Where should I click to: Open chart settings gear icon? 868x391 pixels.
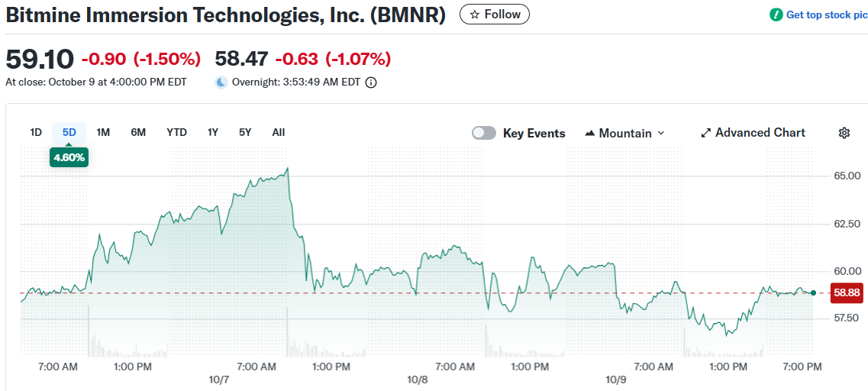[x=844, y=133]
